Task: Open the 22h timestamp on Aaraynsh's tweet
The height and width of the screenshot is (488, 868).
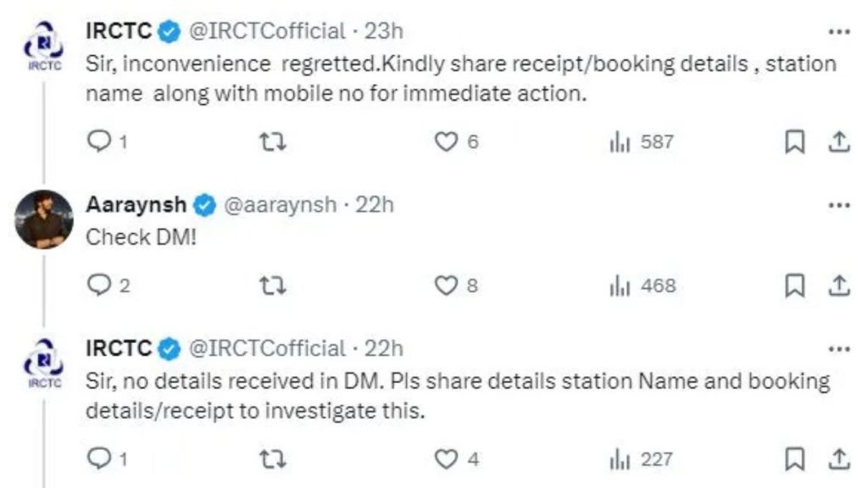Action: coord(377,205)
